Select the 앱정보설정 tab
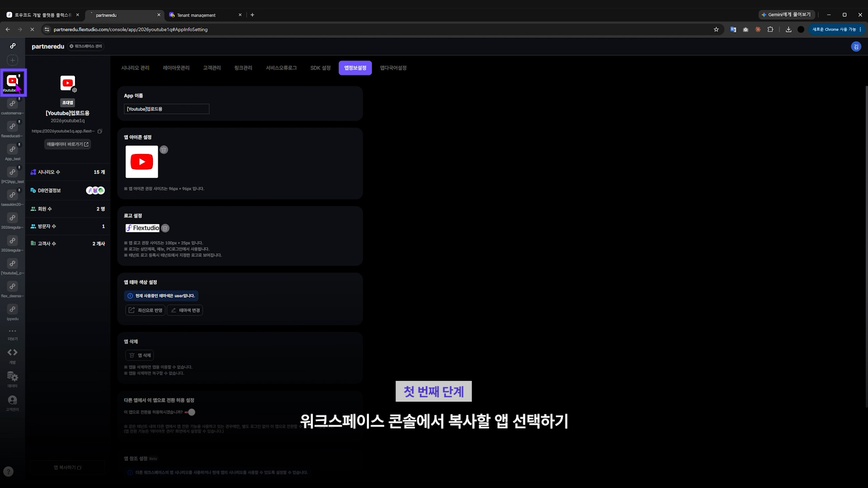868x488 pixels. tap(355, 68)
